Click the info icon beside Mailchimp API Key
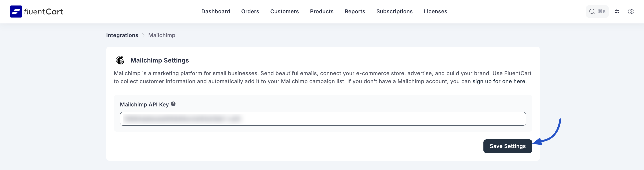 tap(173, 104)
